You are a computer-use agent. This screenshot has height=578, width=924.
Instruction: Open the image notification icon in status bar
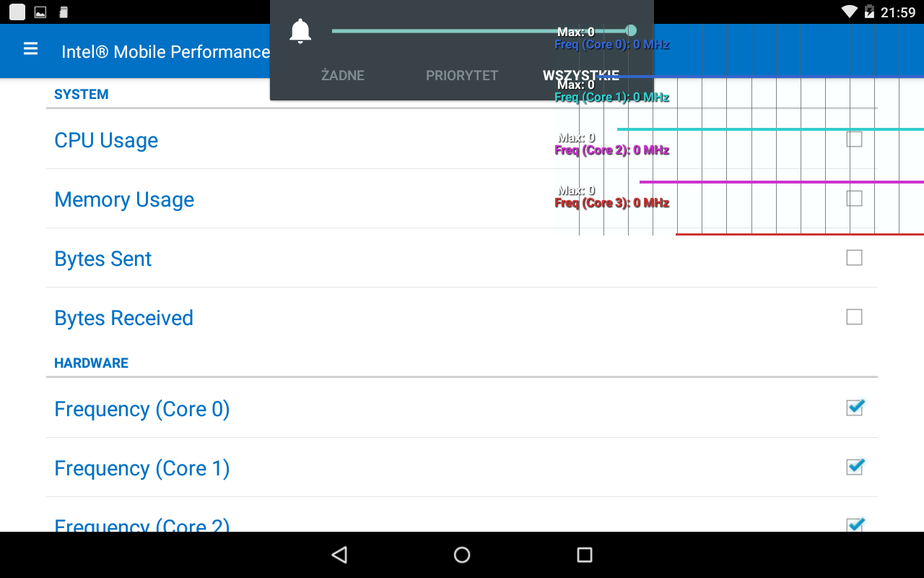tap(40, 12)
